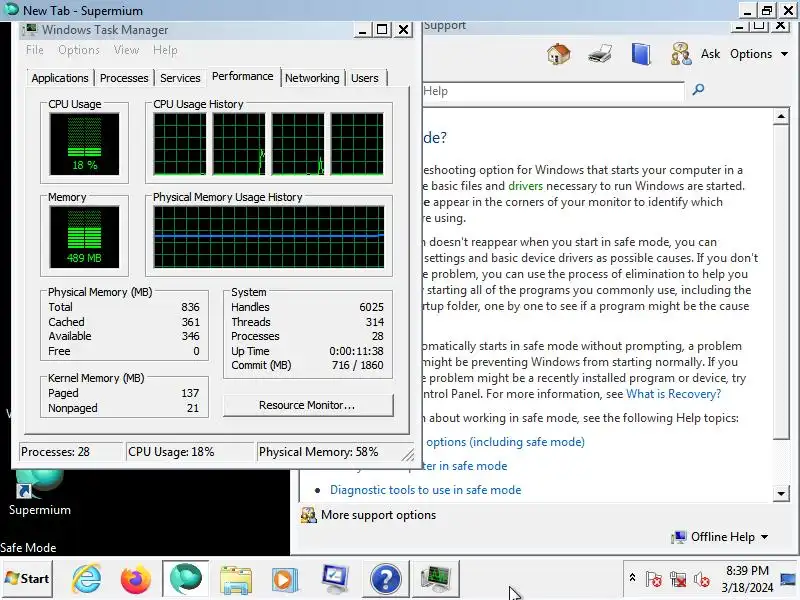Click the Cached memory value 361
Screen dimensions: 800x600
pyautogui.click(x=190, y=322)
